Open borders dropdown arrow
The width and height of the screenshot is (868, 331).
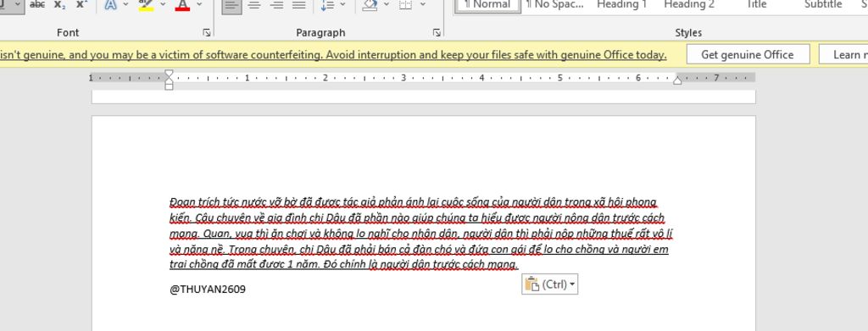422,4
